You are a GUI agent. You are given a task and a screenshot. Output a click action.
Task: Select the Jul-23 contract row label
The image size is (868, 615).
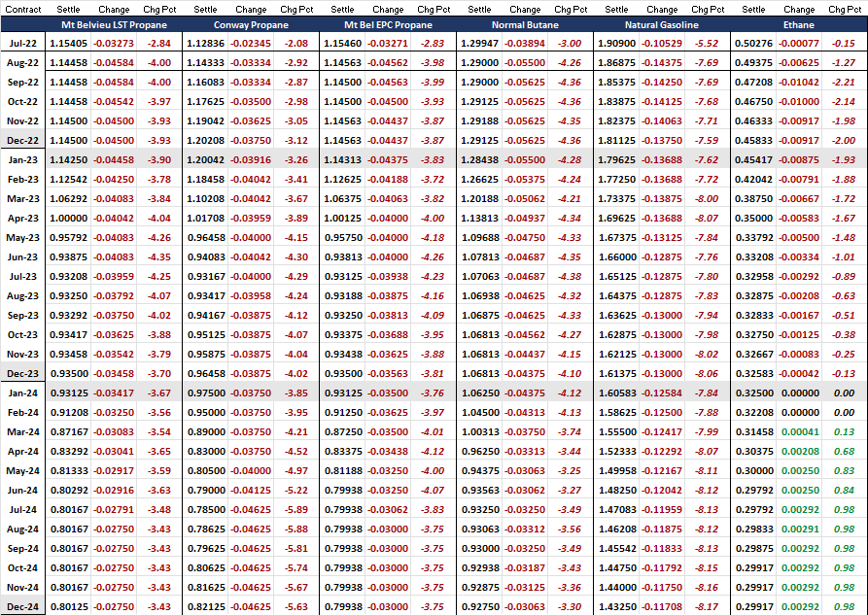coord(22,276)
